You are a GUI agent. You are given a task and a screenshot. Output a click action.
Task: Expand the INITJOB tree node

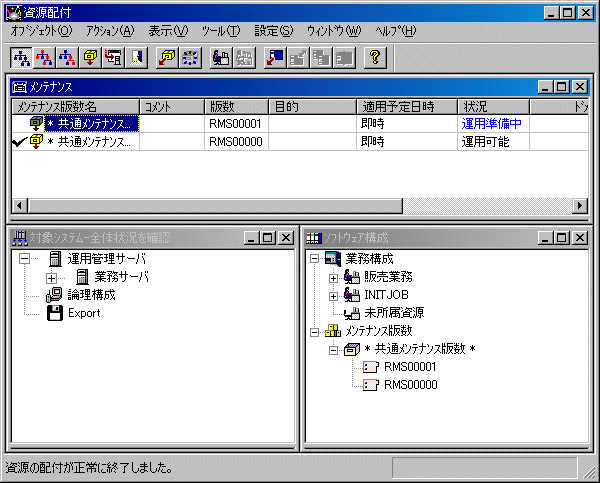pos(333,296)
